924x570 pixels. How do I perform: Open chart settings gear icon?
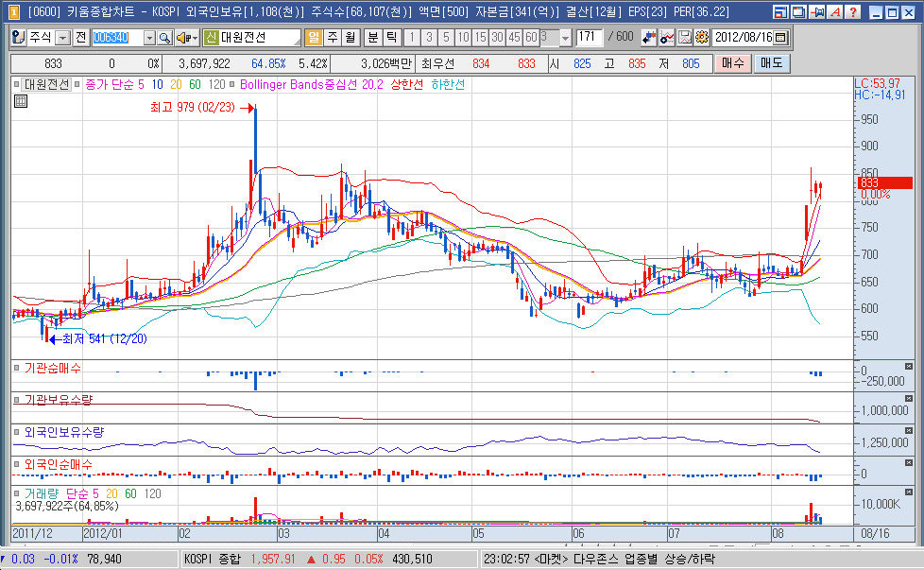click(701, 38)
